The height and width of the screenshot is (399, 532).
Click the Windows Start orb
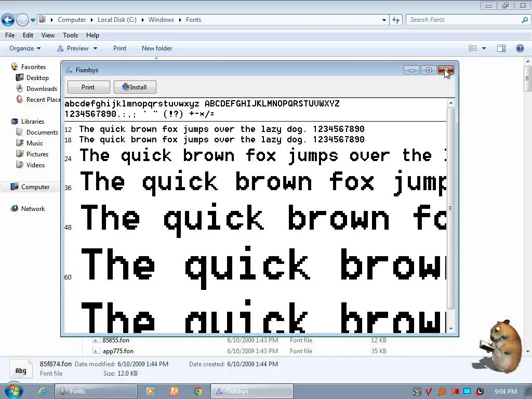[x=14, y=391]
